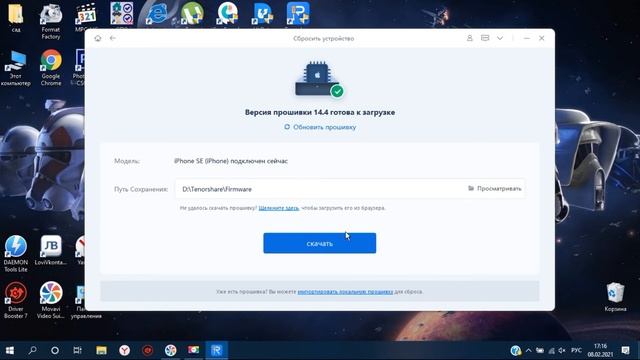Click the muted volume tray icon

562,350
